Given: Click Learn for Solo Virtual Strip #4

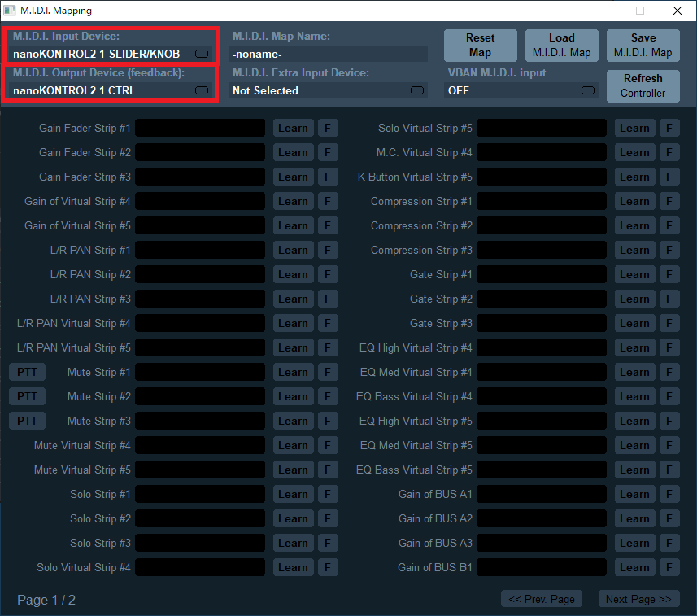Looking at the screenshot, I should 293,567.
